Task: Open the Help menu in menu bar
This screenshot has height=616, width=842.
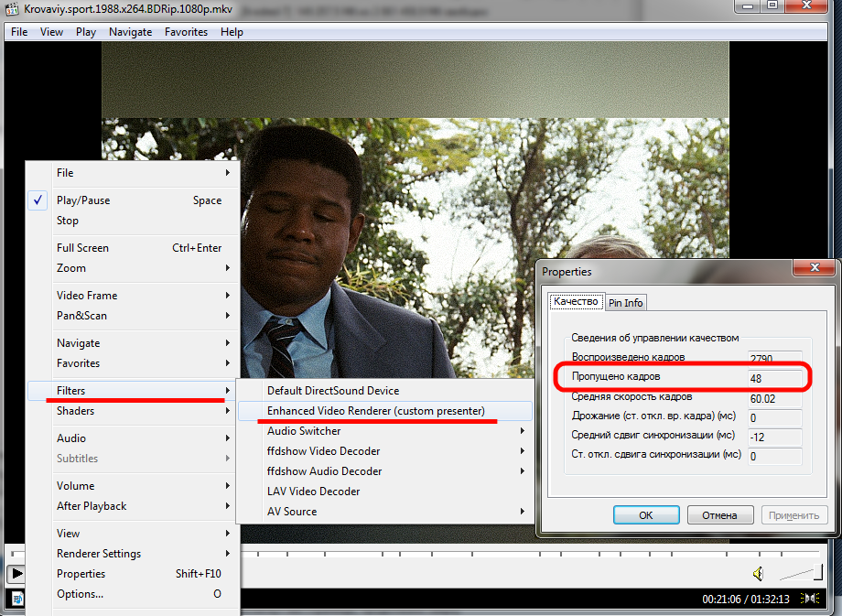Action: coord(232,32)
